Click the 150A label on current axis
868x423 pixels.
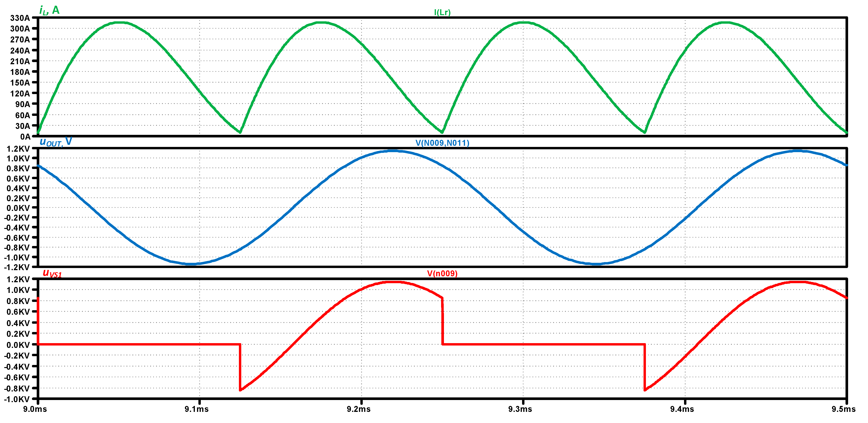(x=20, y=83)
